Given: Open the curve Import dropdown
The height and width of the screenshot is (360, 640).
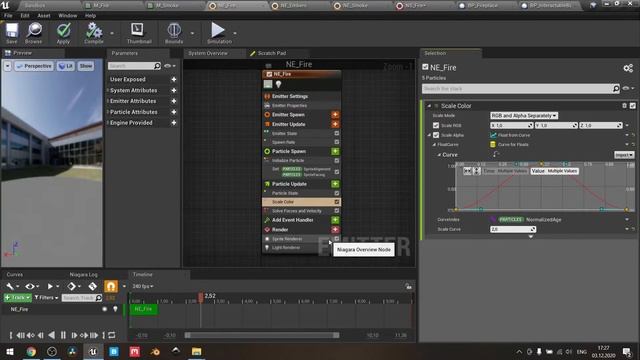Looking at the screenshot, I should coord(624,155).
